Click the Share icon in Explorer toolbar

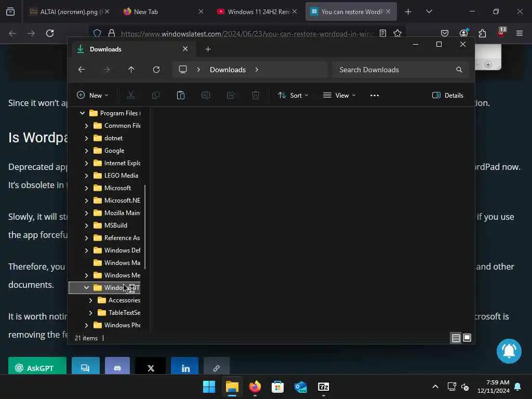tap(231, 96)
